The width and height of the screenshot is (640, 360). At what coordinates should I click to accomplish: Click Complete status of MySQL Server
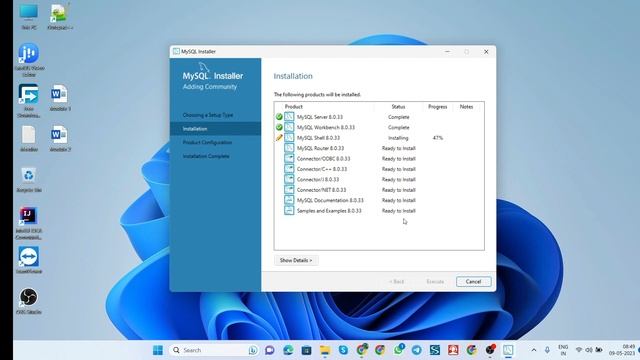click(398, 117)
